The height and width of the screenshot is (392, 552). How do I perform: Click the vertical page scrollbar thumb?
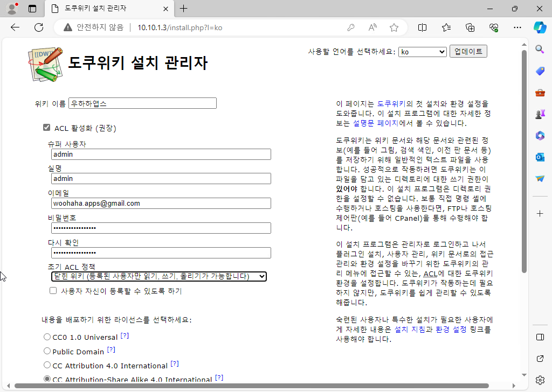pyautogui.click(x=524, y=162)
